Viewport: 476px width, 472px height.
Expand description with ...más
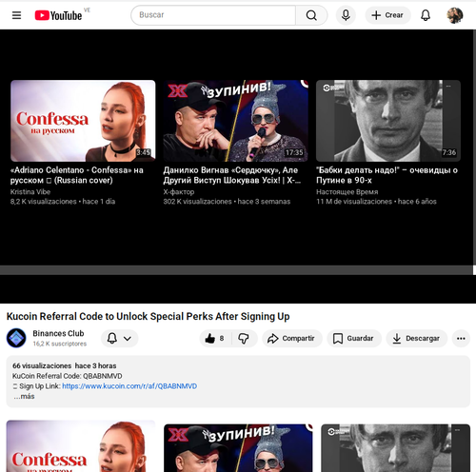tap(24, 396)
